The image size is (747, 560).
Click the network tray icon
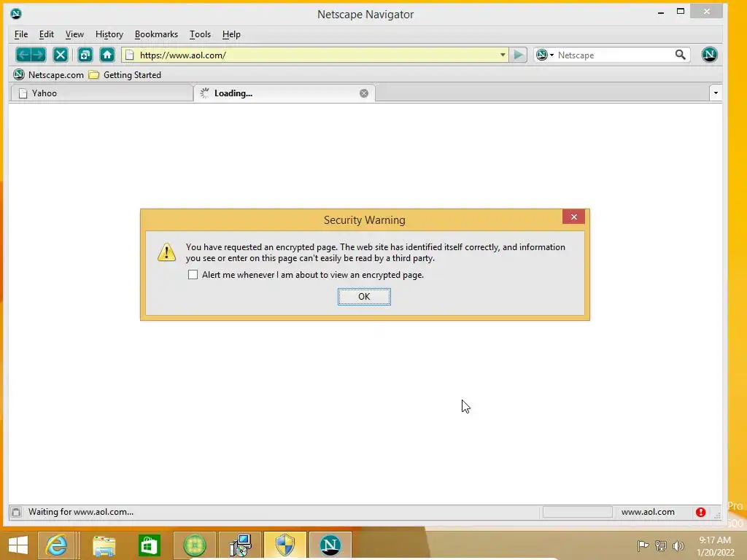(x=661, y=545)
